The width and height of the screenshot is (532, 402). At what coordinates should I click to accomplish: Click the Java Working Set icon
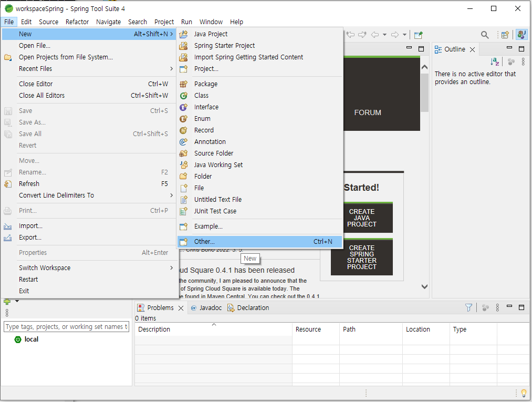184,165
